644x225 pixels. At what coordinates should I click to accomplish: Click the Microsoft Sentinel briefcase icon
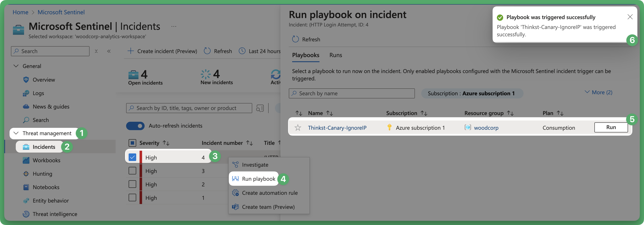(18, 30)
